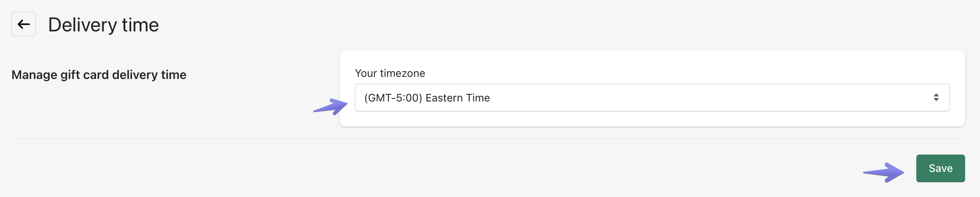Open the Your timezone dropdown

pyautogui.click(x=652, y=98)
